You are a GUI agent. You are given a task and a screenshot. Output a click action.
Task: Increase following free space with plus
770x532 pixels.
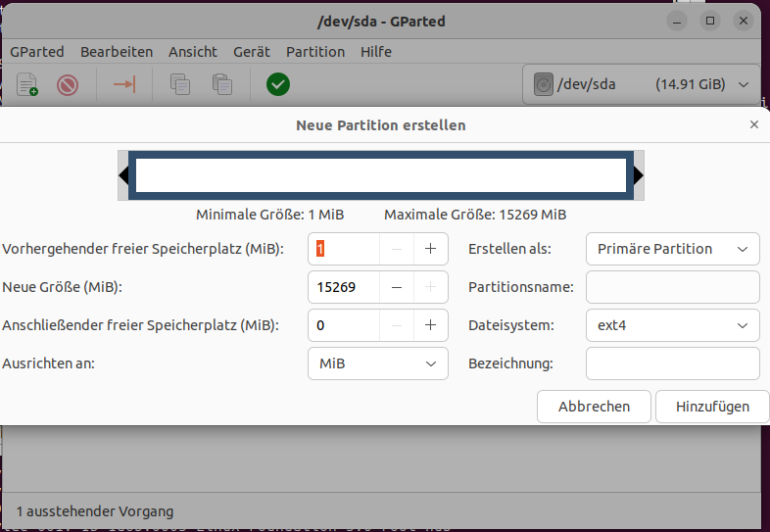(x=430, y=325)
